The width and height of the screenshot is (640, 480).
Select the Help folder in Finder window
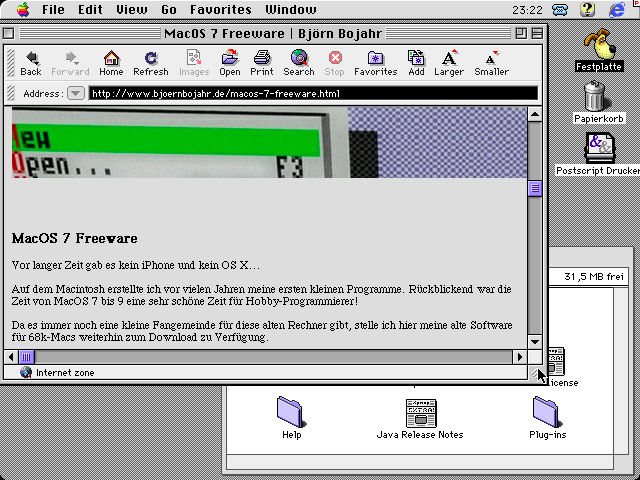(x=291, y=417)
